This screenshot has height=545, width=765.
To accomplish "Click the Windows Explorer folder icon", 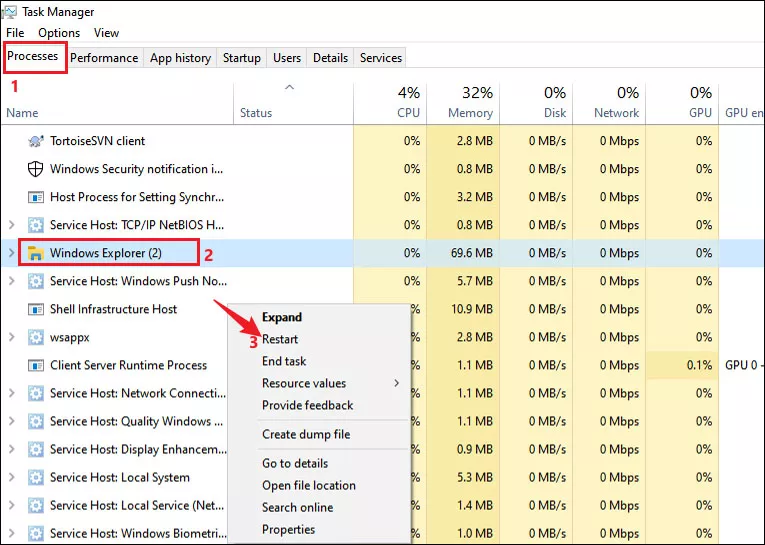I will 36,253.
